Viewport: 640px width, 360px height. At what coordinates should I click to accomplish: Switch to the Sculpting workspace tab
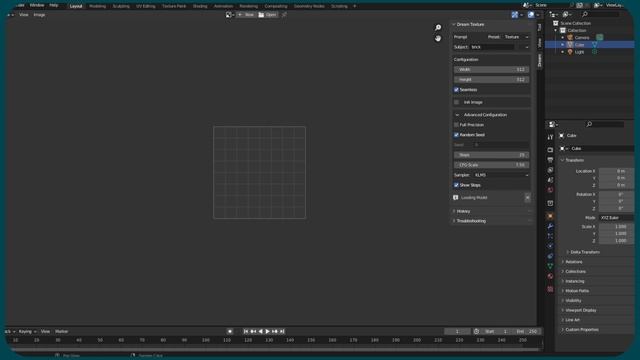click(121, 6)
